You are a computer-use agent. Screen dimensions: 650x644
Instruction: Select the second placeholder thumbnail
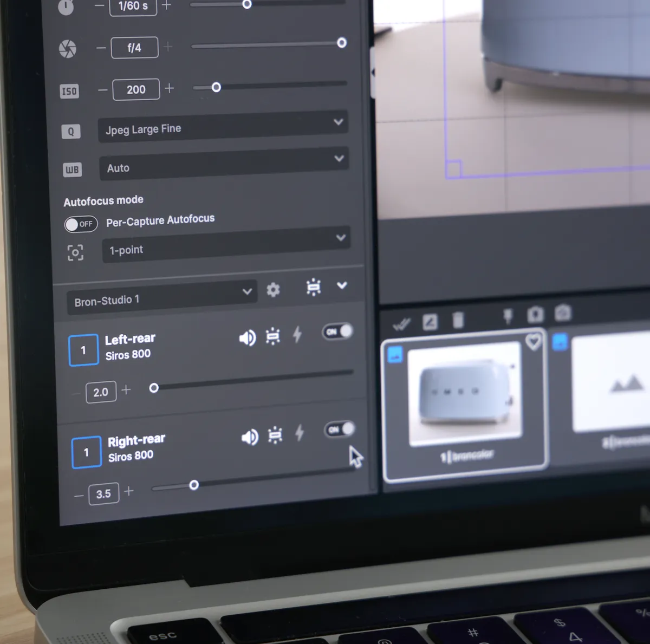(x=611, y=383)
